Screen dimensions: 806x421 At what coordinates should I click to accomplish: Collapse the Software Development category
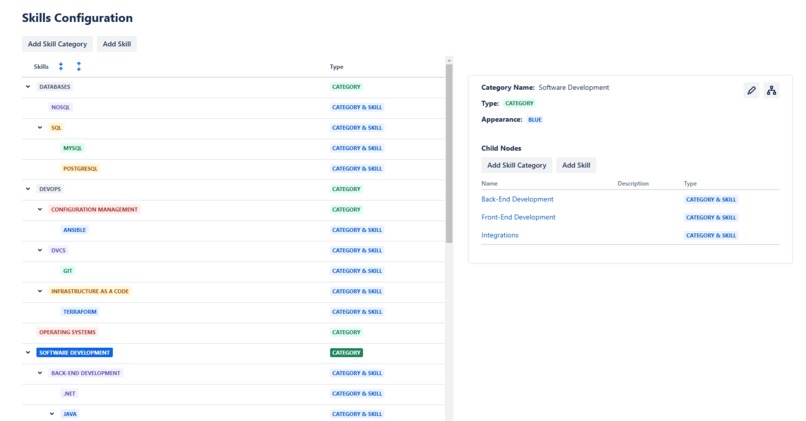tap(28, 353)
